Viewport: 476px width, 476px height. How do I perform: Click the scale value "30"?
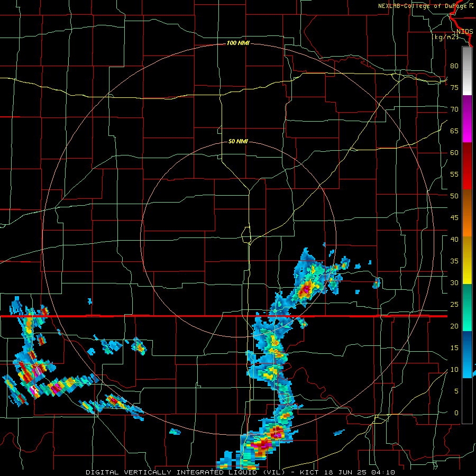coord(454,282)
